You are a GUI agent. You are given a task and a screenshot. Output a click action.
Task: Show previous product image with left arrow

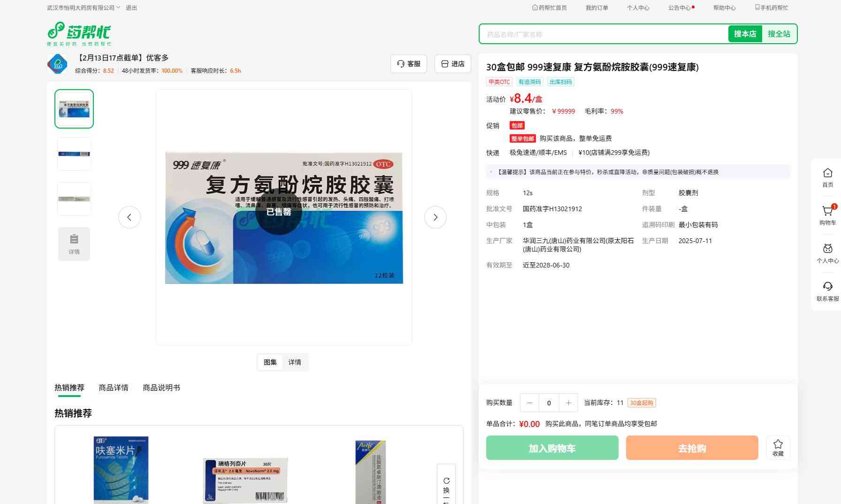click(129, 217)
